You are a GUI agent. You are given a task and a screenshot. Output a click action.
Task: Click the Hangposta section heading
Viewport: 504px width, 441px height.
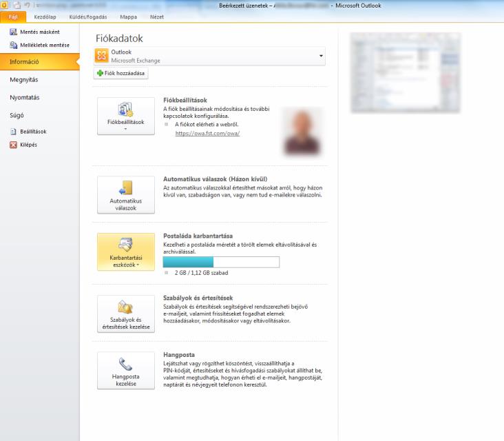click(179, 355)
